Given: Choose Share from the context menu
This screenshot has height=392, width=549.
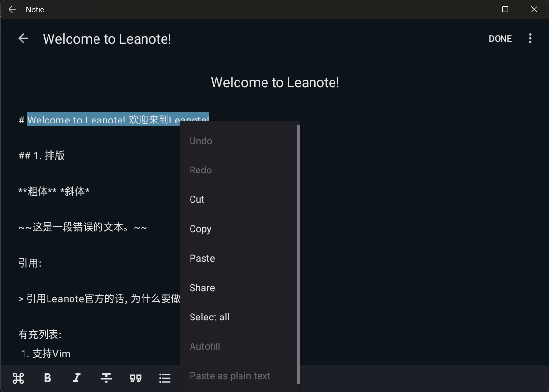Looking at the screenshot, I should click(x=239, y=288).
